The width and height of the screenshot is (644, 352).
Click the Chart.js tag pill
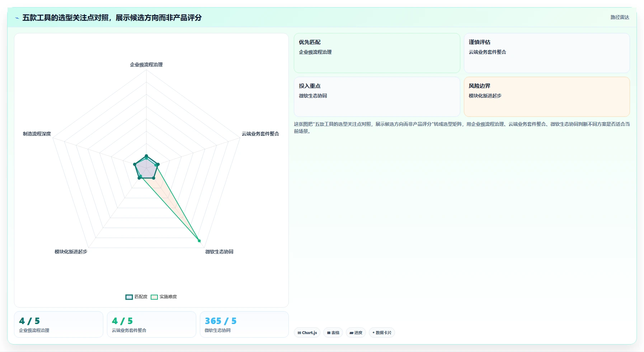coord(307,333)
